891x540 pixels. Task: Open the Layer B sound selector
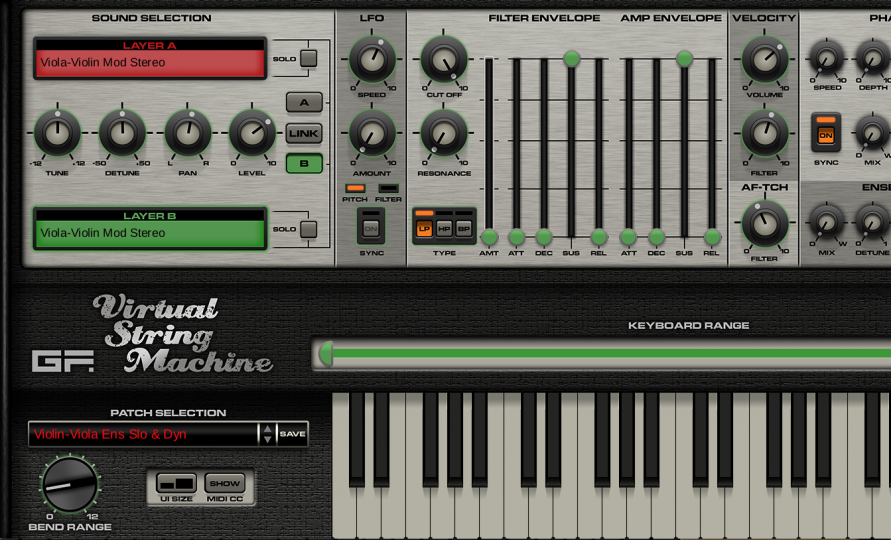click(x=150, y=233)
